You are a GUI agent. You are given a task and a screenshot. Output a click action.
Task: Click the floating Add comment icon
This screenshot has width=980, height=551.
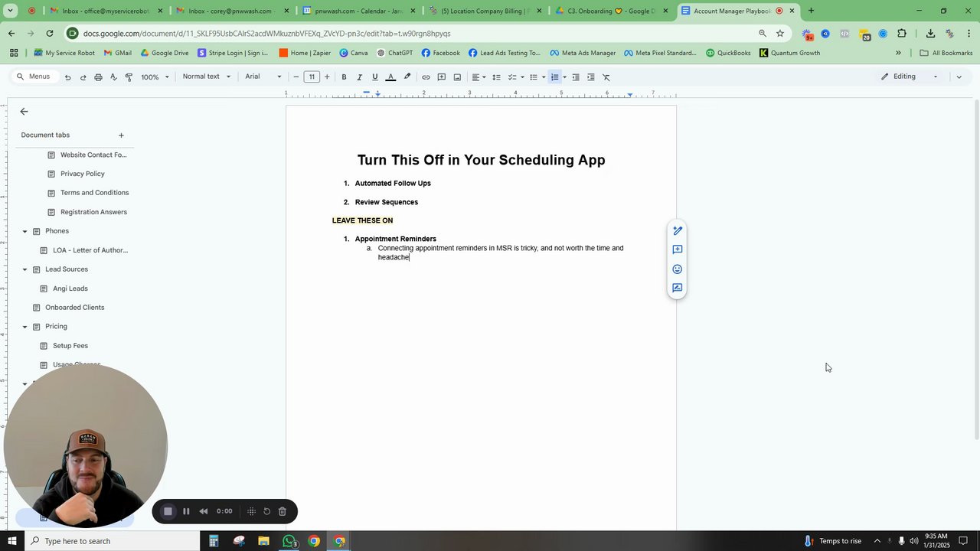point(677,249)
